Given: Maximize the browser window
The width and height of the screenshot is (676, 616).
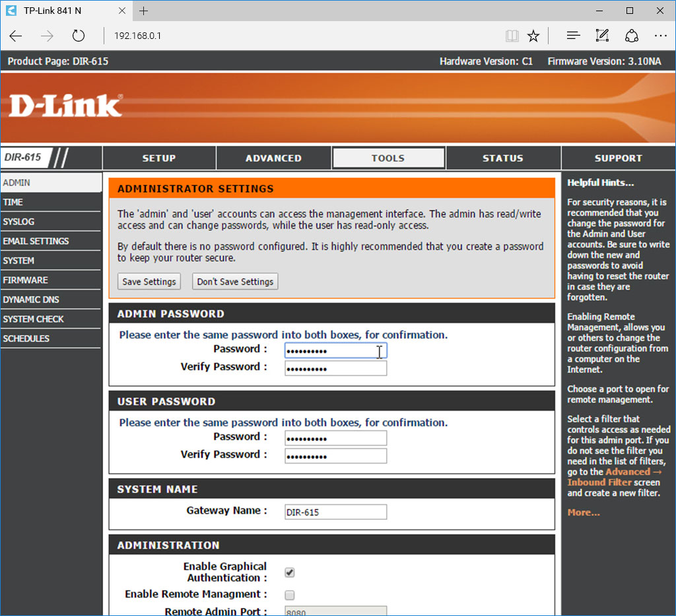Looking at the screenshot, I should pos(630,11).
